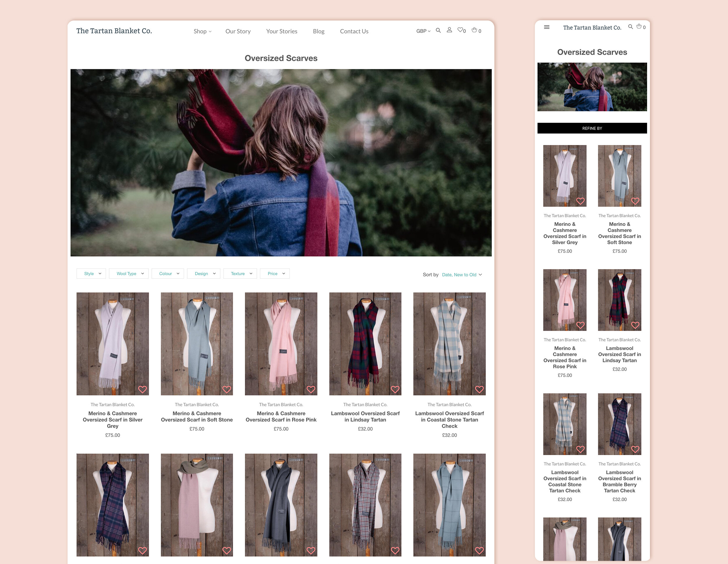Open Silver Grey scarf title link on desktop
Viewport: 728px width, 564px height.
(113, 420)
